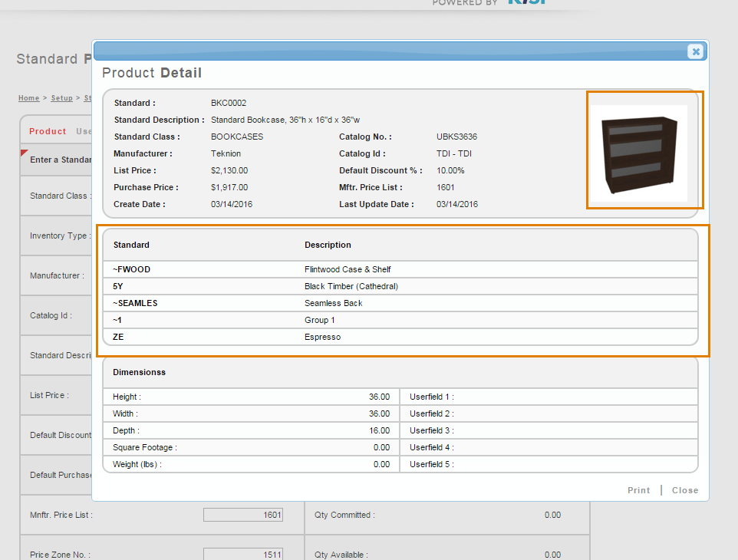Click the Mnftr. Price List input field
Image resolution: width=738 pixels, height=560 pixels.
pyautogui.click(x=242, y=515)
